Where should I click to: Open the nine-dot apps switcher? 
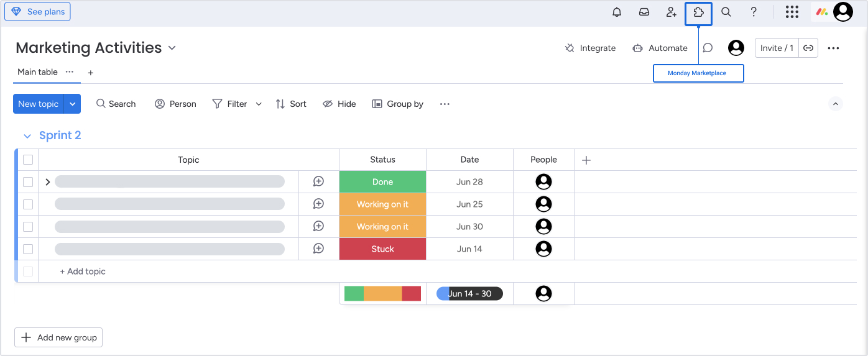click(792, 12)
